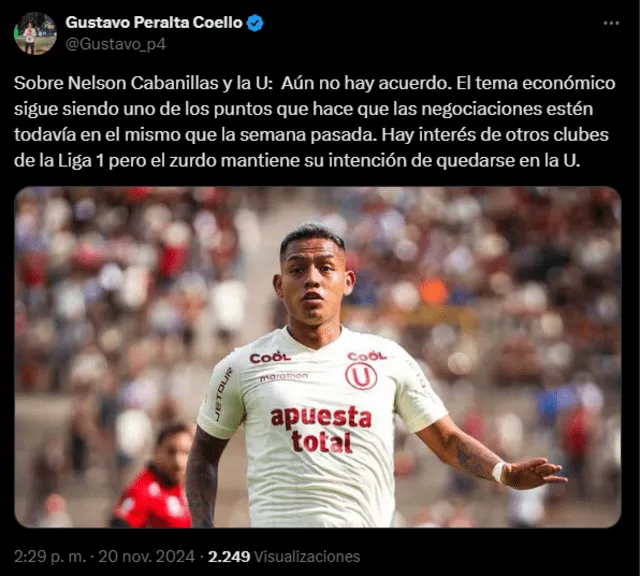Open Gustavo Peralta Coello's profile avatar
The width and height of the screenshot is (640, 576).
pyautogui.click(x=35, y=33)
